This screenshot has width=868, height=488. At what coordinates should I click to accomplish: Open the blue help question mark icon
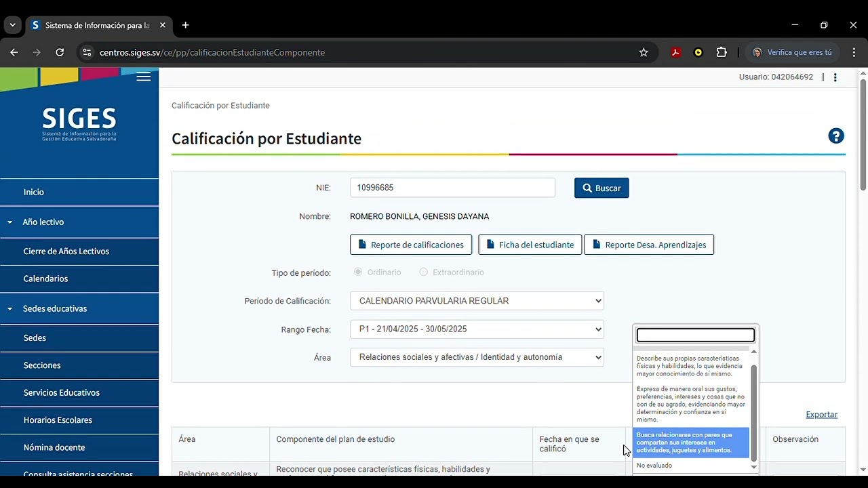(x=836, y=136)
